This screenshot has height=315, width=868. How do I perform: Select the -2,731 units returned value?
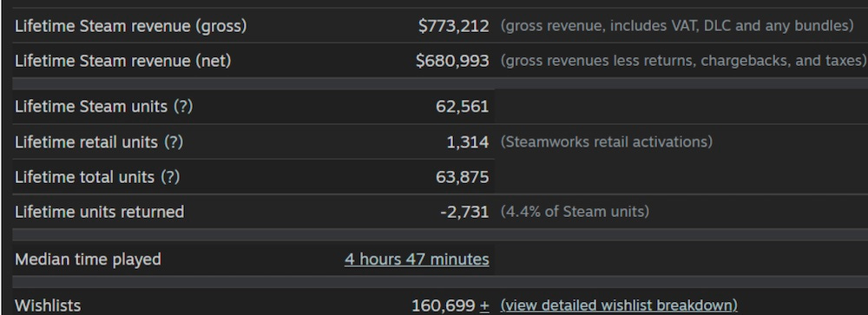pos(464,212)
